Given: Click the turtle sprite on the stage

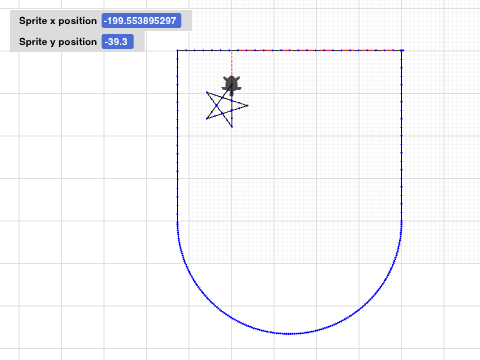Looking at the screenshot, I should coord(232,83).
